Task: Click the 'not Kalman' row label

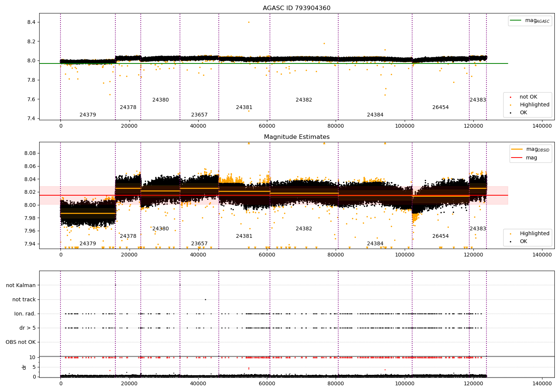Action: click(x=21, y=285)
